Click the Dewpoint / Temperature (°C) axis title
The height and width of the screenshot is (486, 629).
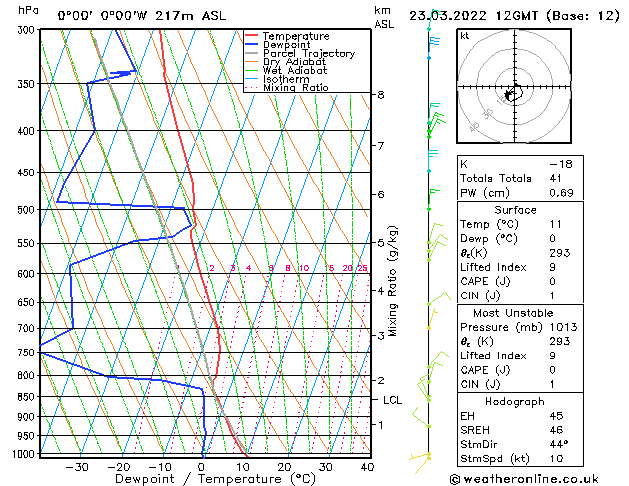pos(215,479)
